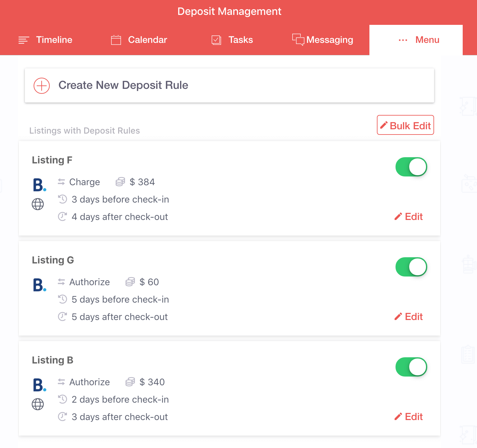477x448 pixels.
Task: Disable the deposit rule toggle for Listing F
Action: pos(411,167)
